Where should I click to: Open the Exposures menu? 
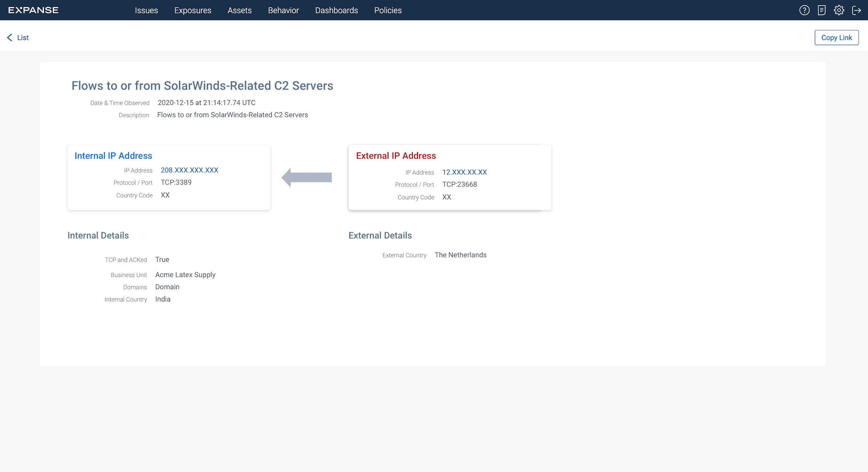coord(193,10)
